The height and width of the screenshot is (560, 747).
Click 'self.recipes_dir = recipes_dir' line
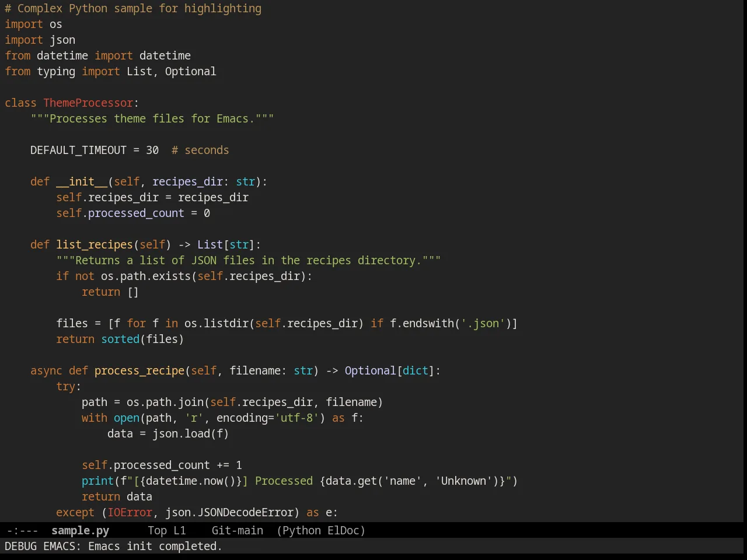click(x=152, y=197)
